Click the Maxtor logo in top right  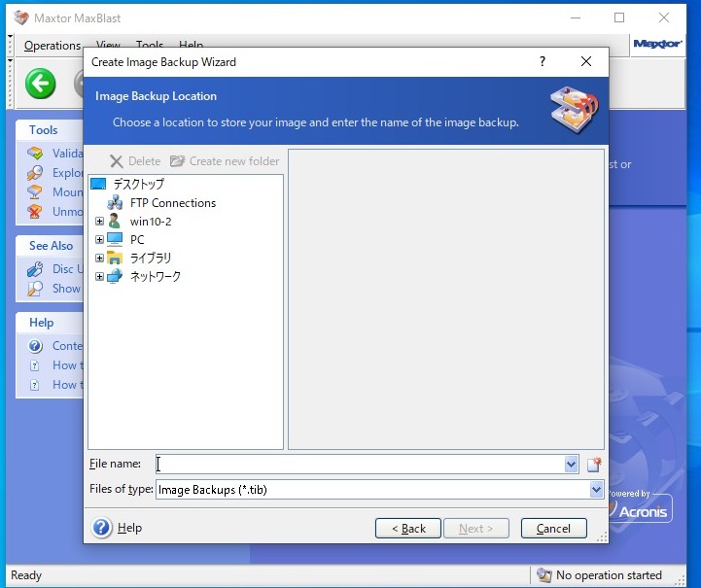click(657, 44)
